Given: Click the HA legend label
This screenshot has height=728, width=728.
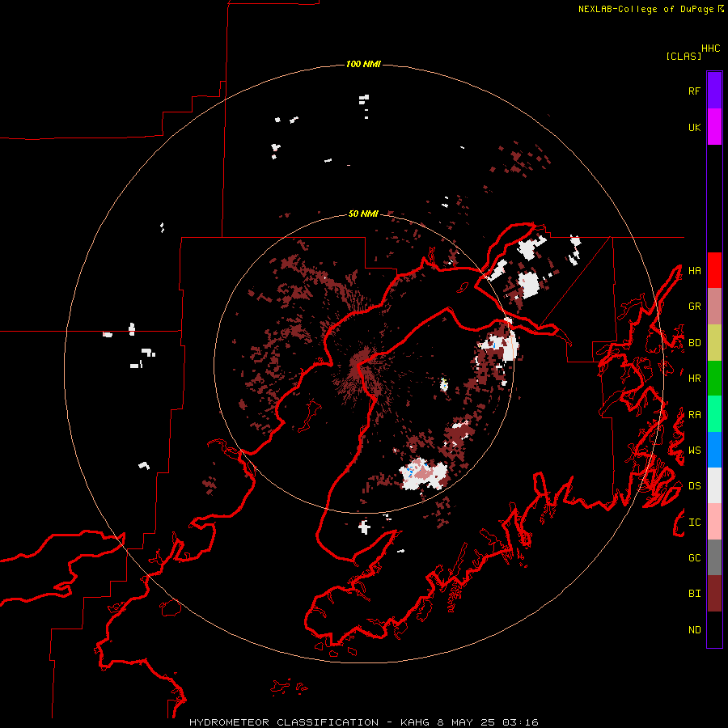Looking at the screenshot, I should pos(694,270).
